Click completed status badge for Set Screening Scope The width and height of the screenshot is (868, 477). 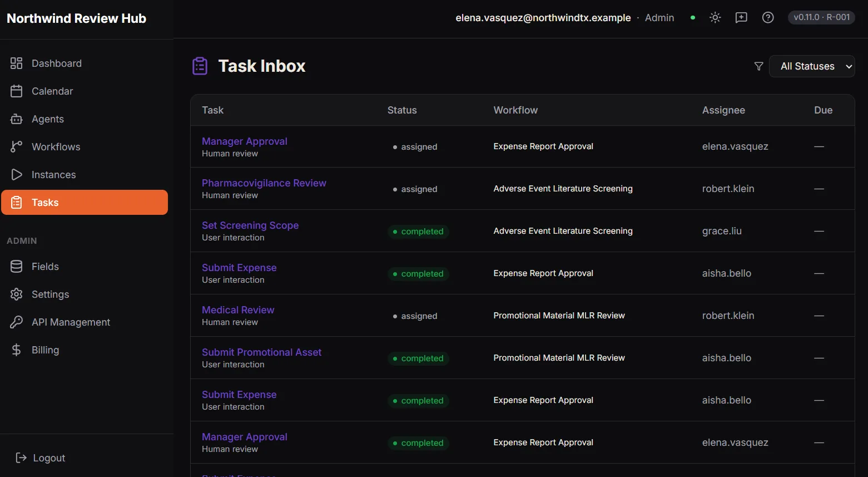(x=418, y=232)
